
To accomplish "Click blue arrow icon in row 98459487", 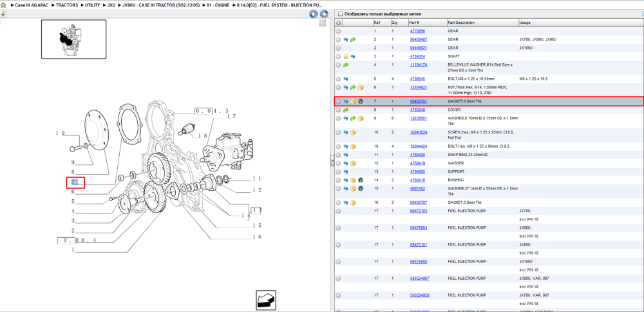I will [x=345, y=40].
